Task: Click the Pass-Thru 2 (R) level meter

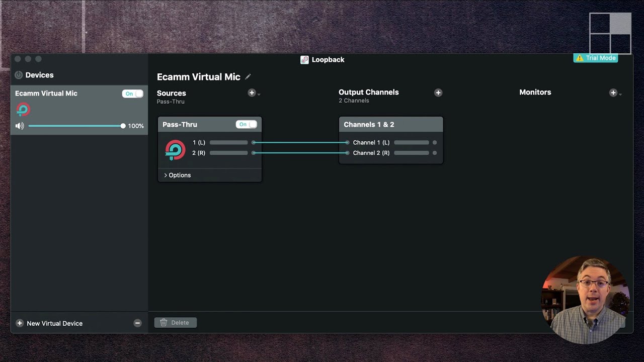Action: 229,153
